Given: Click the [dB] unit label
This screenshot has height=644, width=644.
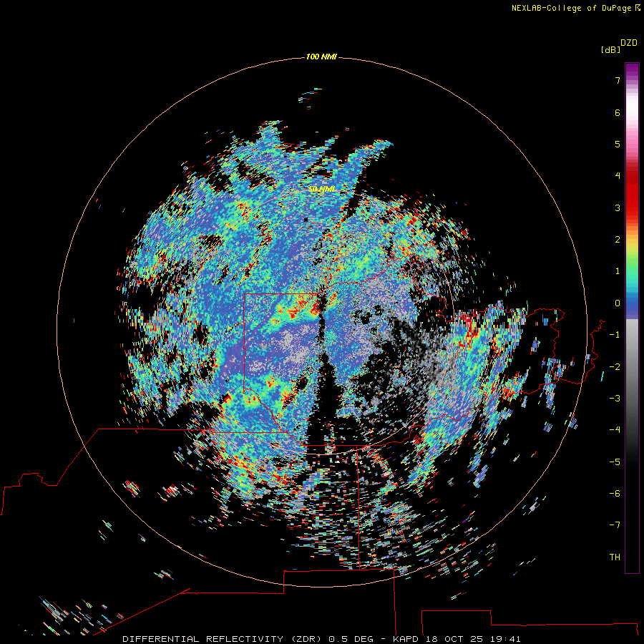Looking at the screenshot, I should pyautogui.click(x=610, y=49).
